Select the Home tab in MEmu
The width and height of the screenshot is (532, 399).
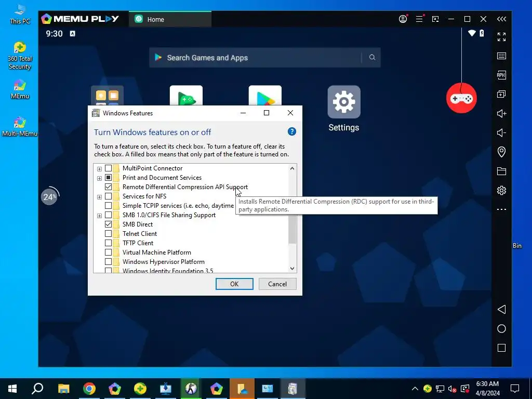pos(170,19)
